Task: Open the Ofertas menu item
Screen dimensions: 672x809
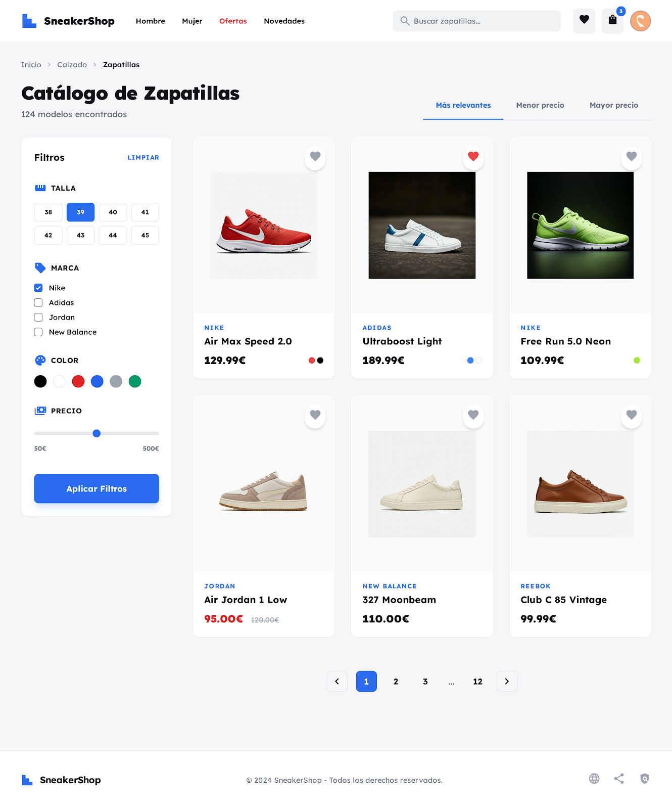Action: coord(233,21)
